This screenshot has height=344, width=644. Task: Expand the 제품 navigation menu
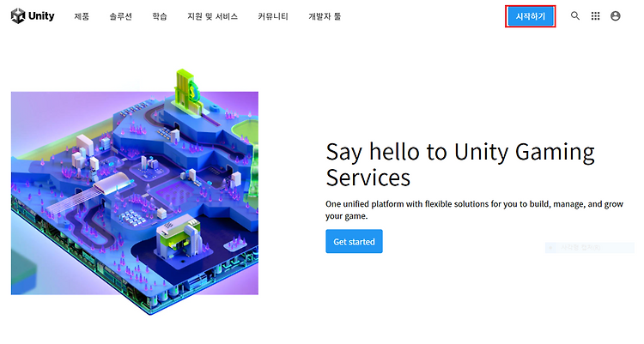coord(82,16)
